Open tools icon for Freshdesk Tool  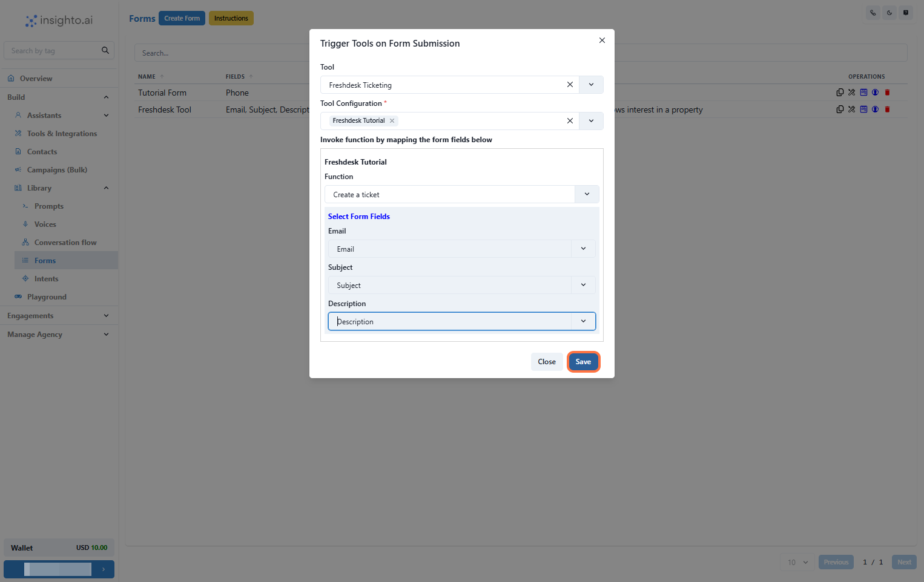(852, 110)
